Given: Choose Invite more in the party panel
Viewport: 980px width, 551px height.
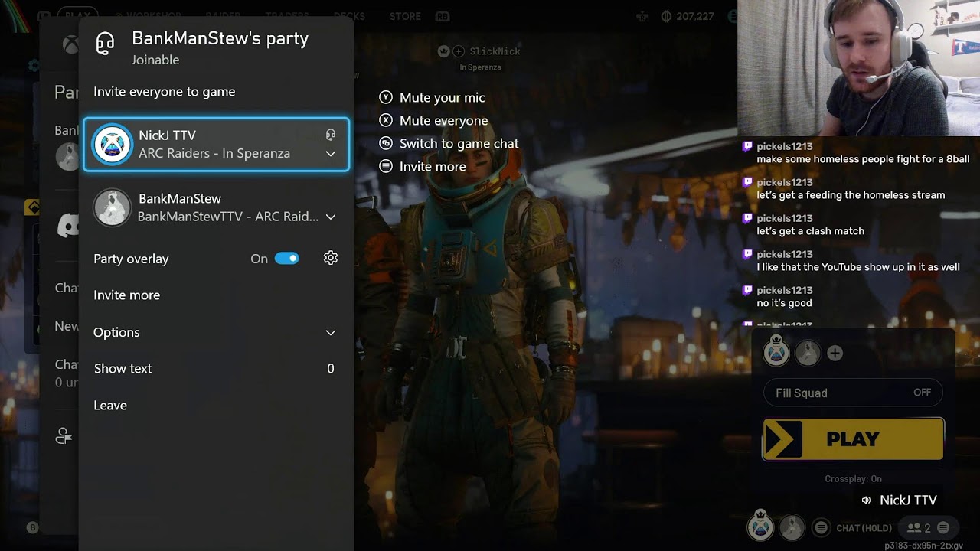Looking at the screenshot, I should click(x=127, y=295).
